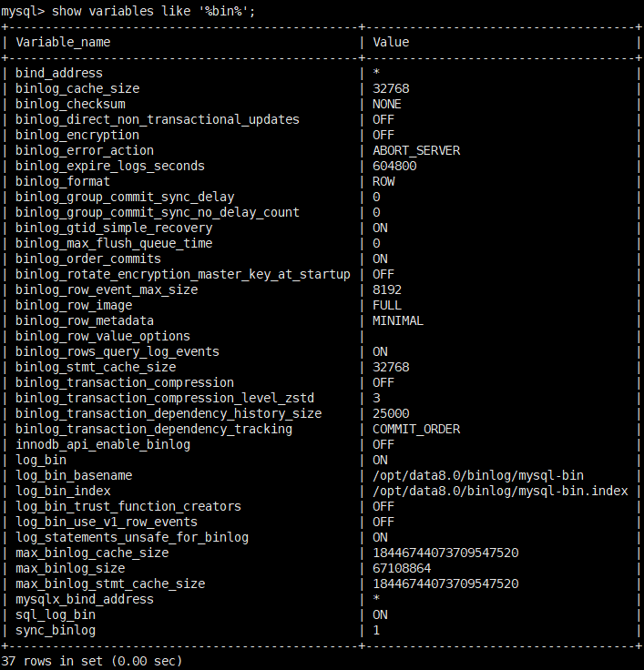Click the max_binlog_size variable name
Image resolution: width=644 pixels, height=670 pixels.
[x=70, y=568]
